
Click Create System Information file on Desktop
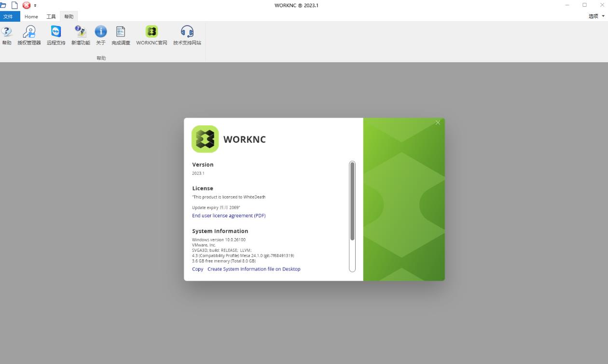coord(254,269)
